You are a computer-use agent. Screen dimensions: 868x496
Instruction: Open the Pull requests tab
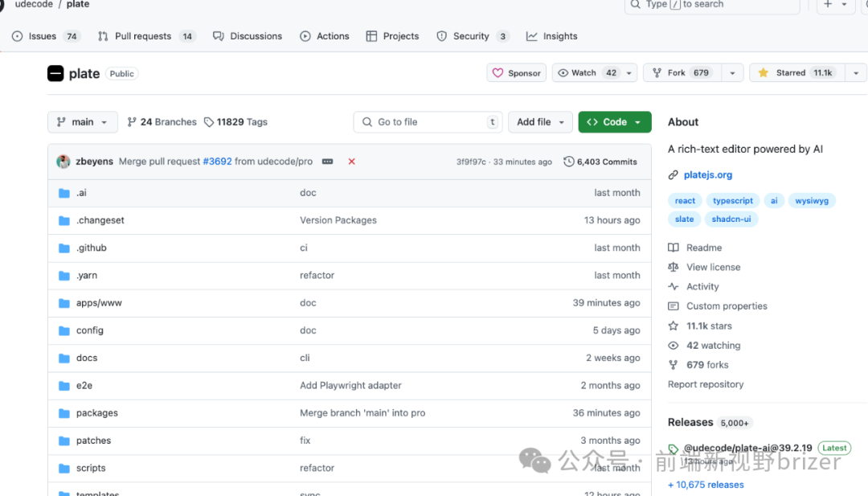point(147,36)
